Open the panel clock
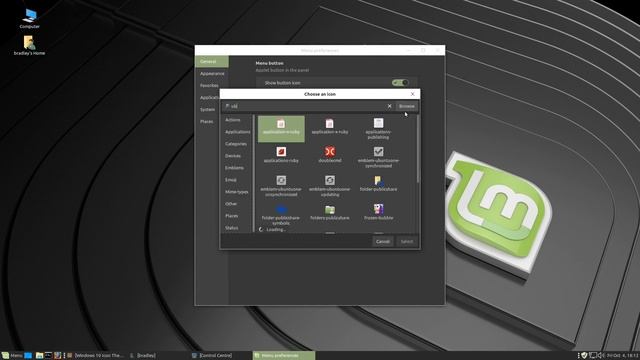Screen dimensions: 640x360 622,356
